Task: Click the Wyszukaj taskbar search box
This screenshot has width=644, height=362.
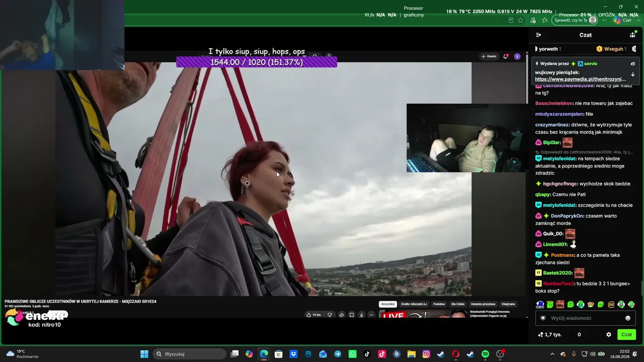Action: (x=189, y=354)
